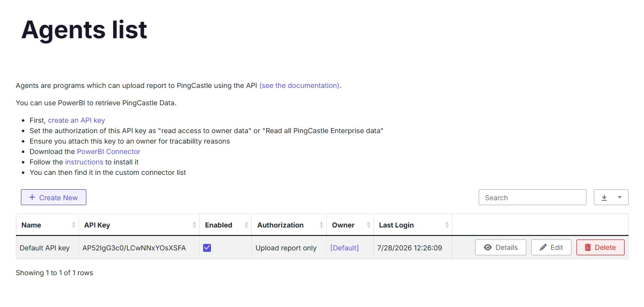
Task: Sort by Last Login column arrows
Action: pyautogui.click(x=447, y=225)
